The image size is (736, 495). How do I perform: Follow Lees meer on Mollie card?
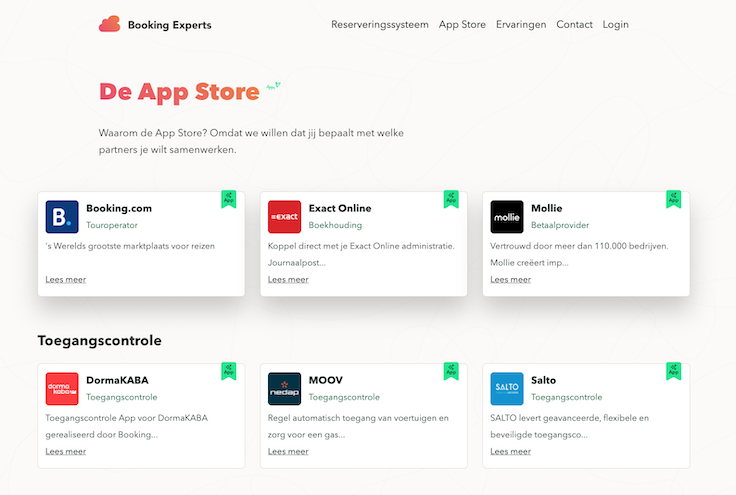click(511, 279)
